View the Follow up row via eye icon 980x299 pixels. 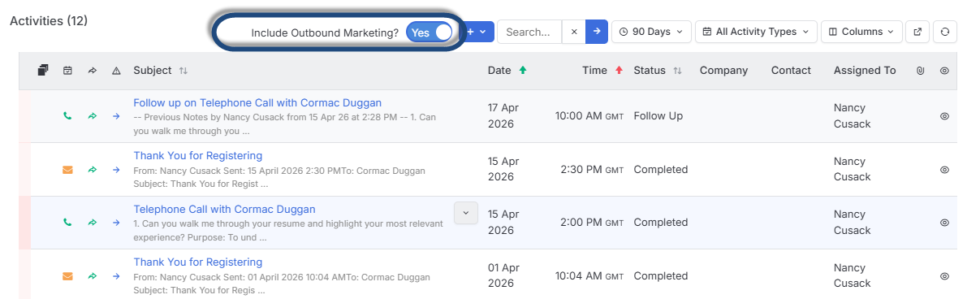coord(944,116)
